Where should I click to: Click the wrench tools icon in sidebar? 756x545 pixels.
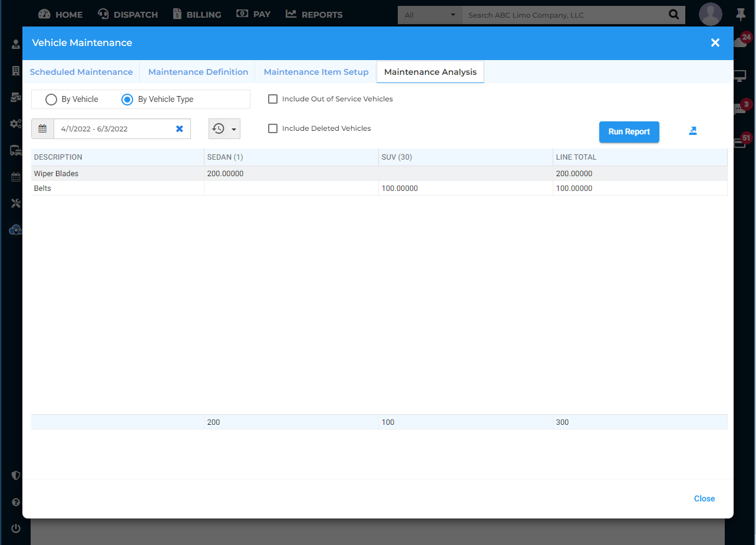coord(16,203)
